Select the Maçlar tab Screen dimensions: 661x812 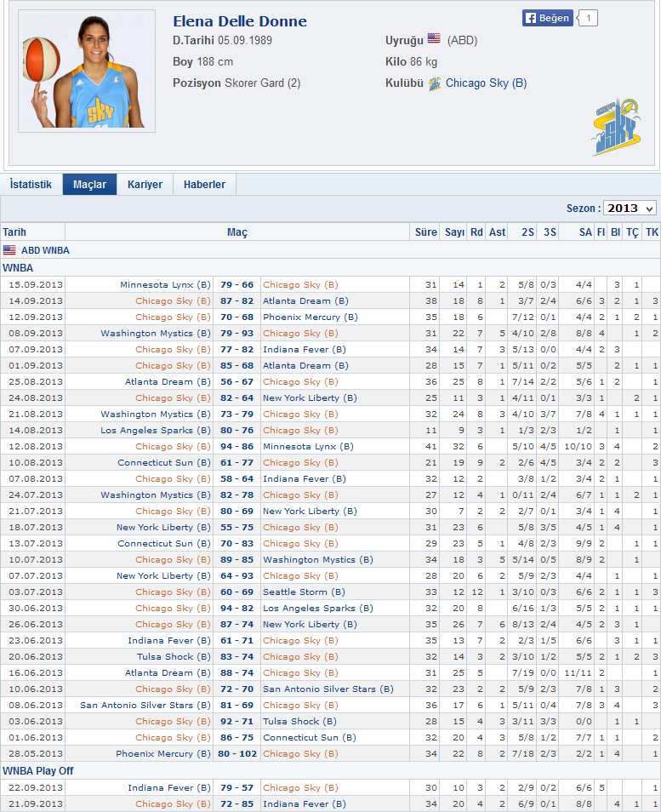coord(89,185)
